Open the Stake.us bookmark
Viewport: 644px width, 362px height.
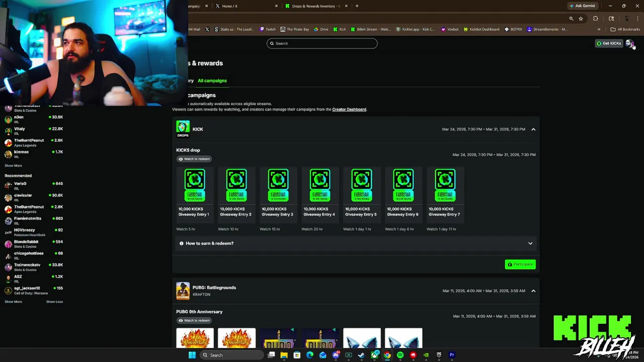[234, 29]
